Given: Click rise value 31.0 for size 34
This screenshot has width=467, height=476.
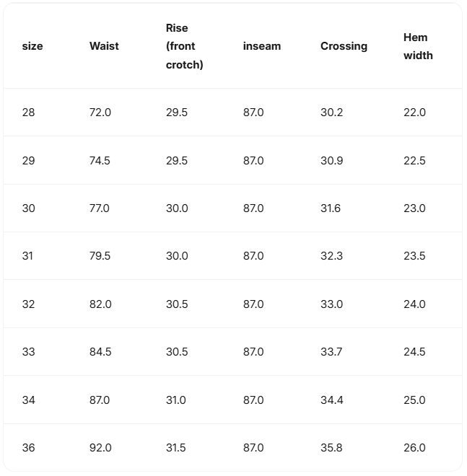Looking at the screenshot, I should click(x=176, y=400).
